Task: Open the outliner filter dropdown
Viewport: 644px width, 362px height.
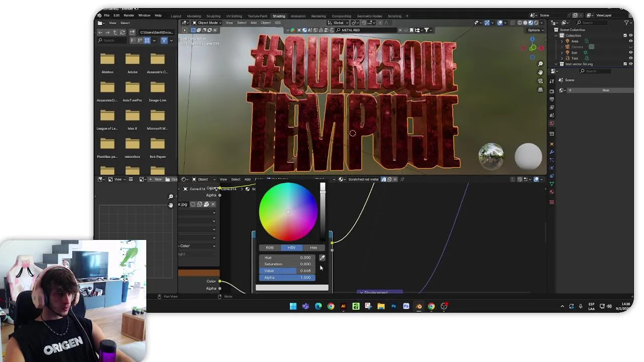Action: click(x=627, y=23)
